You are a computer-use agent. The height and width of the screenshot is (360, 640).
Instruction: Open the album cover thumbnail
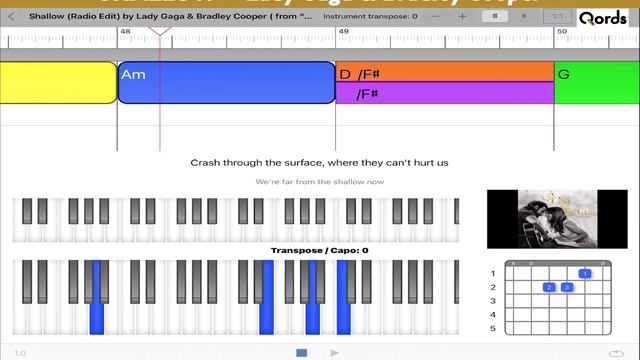(557, 219)
